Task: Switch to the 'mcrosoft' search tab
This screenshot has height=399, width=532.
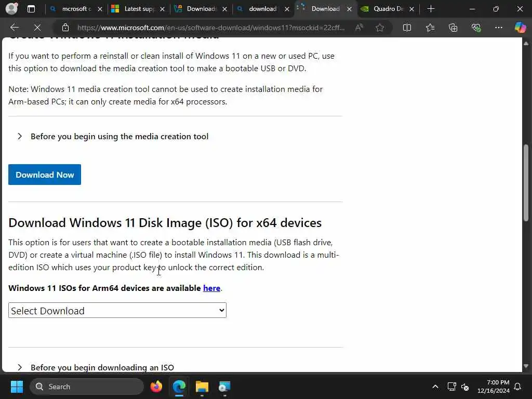Action: click(x=75, y=9)
